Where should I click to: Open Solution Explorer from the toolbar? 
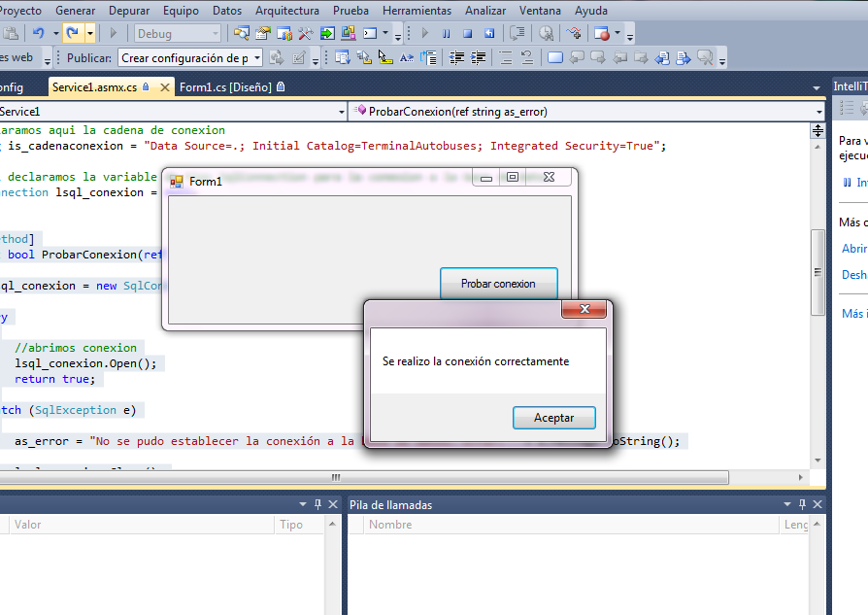click(242, 33)
